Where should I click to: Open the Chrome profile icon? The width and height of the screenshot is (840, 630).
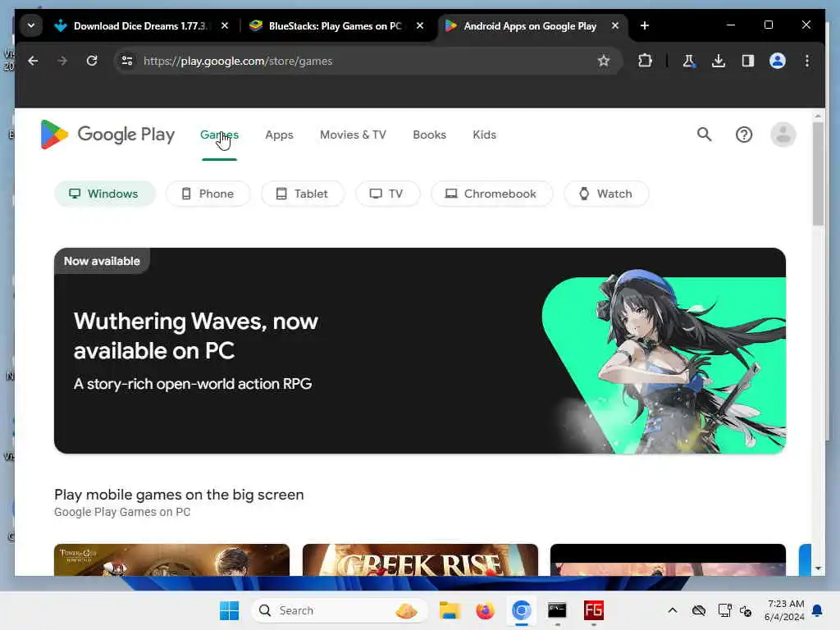pos(778,61)
